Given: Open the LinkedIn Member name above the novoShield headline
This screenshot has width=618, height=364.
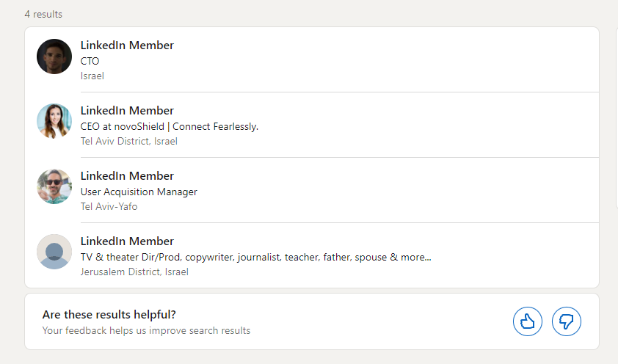Looking at the screenshot, I should click(x=127, y=111).
